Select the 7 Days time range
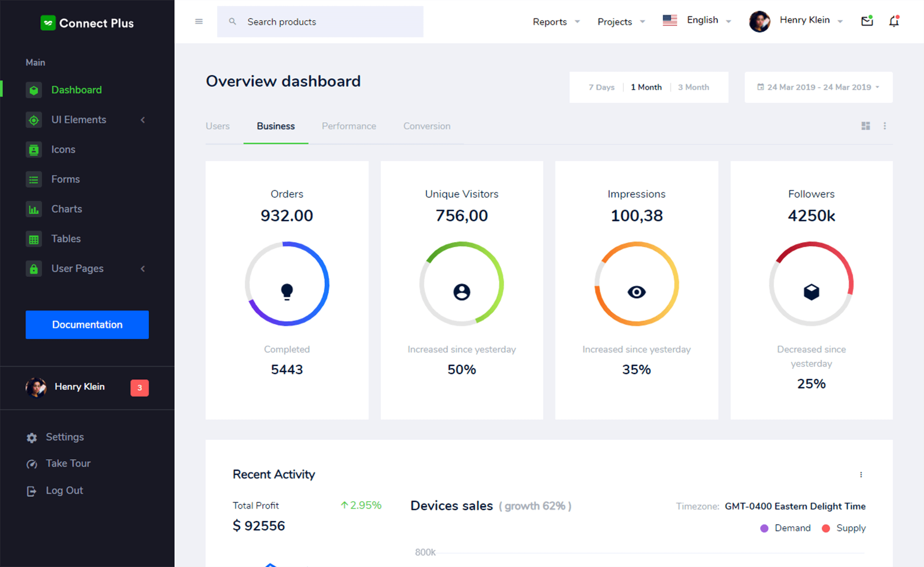This screenshot has width=924, height=567. [x=601, y=87]
